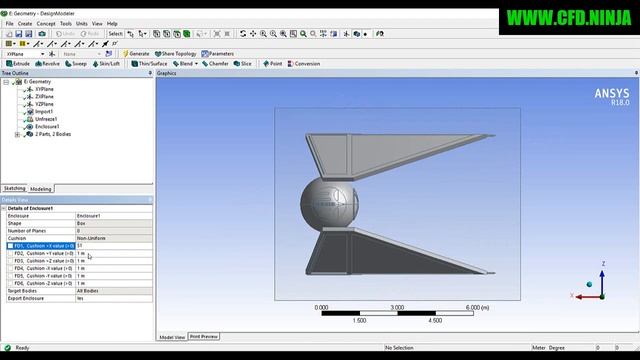The image size is (640, 360).
Task: Collapse the Details of Enclosure1 section
Action: pos(4,209)
